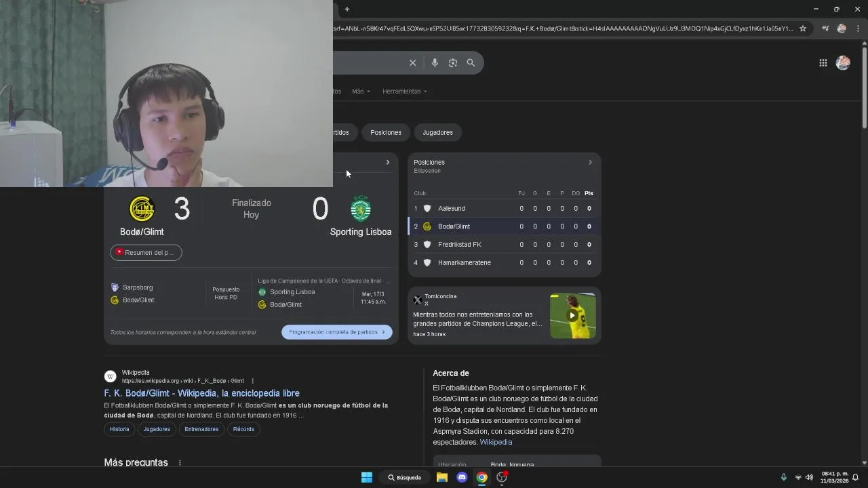Click the taskbar microphone tray icon
The image size is (868, 488).
pyautogui.click(x=784, y=477)
